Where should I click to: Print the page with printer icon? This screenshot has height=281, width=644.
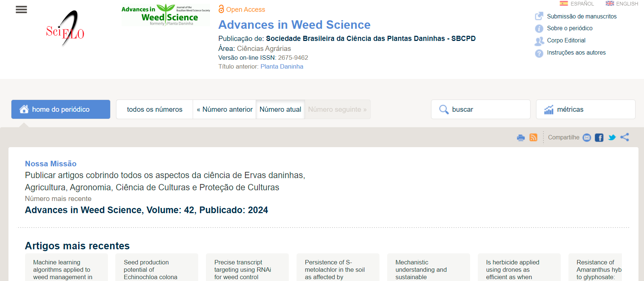pyautogui.click(x=521, y=138)
